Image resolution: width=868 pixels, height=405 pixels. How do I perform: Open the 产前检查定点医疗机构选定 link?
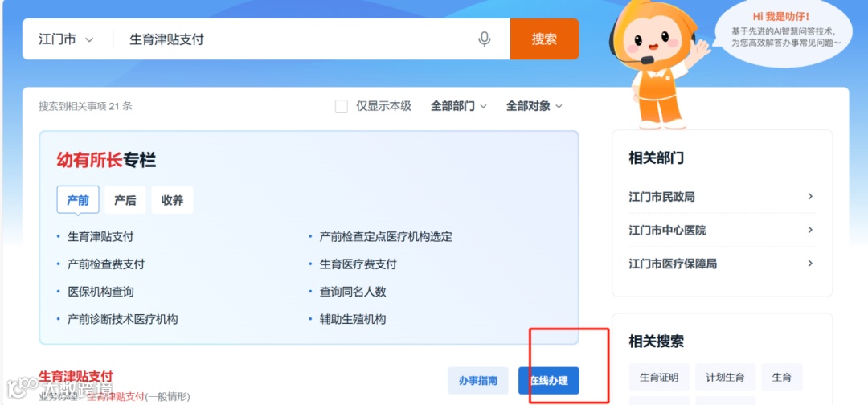386,237
